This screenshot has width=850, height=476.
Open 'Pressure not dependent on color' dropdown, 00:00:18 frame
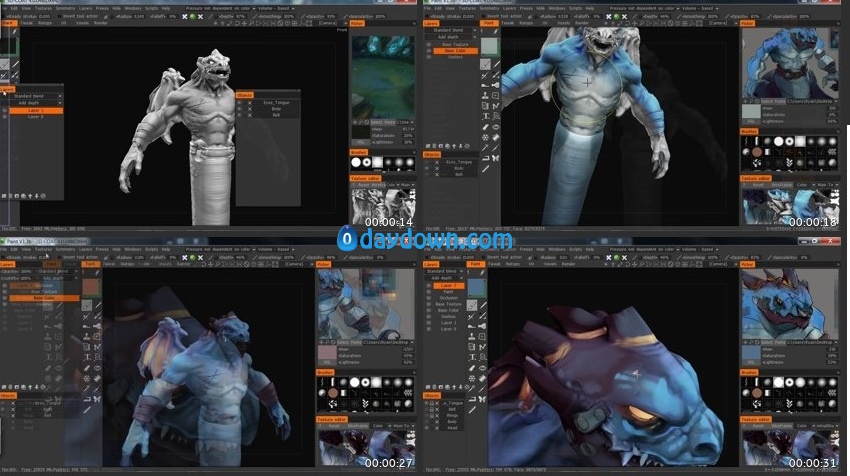pos(643,9)
